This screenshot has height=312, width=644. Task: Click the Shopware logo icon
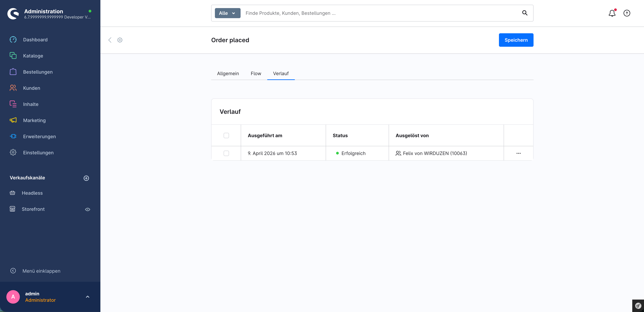[x=13, y=13]
